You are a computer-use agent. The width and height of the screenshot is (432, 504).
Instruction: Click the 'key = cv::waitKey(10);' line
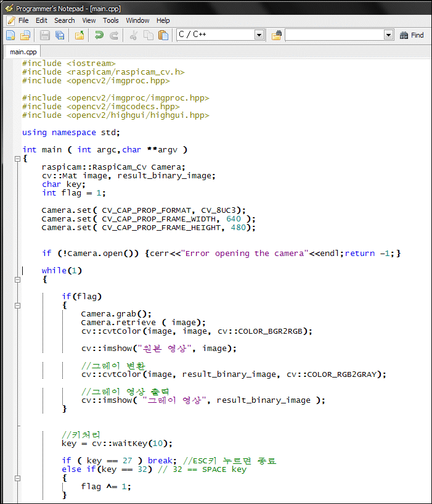click(x=117, y=444)
